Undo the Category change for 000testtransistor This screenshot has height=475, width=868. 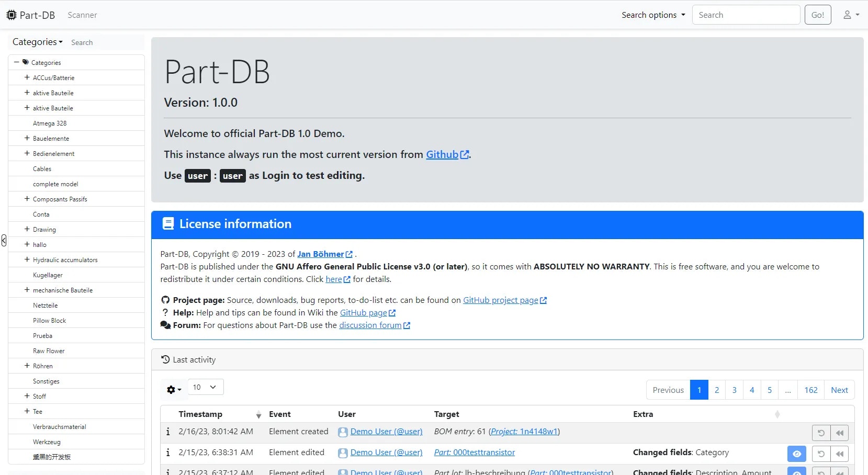point(821,454)
